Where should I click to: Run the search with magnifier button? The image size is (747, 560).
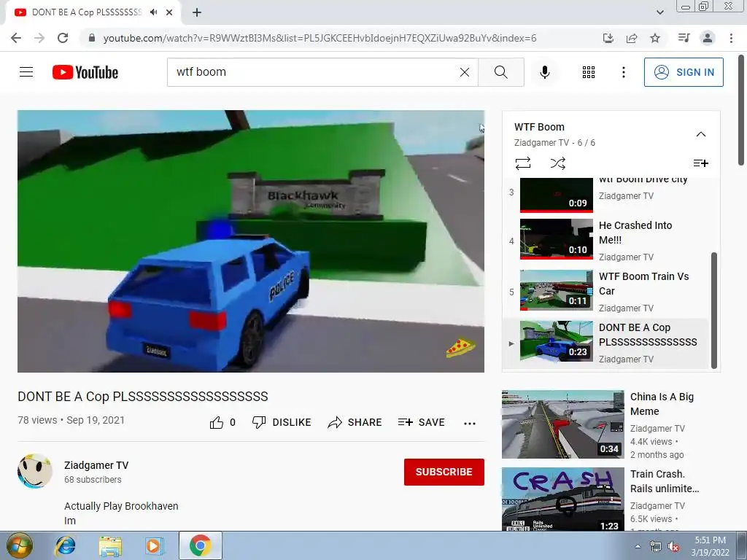click(x=500, y=72)
